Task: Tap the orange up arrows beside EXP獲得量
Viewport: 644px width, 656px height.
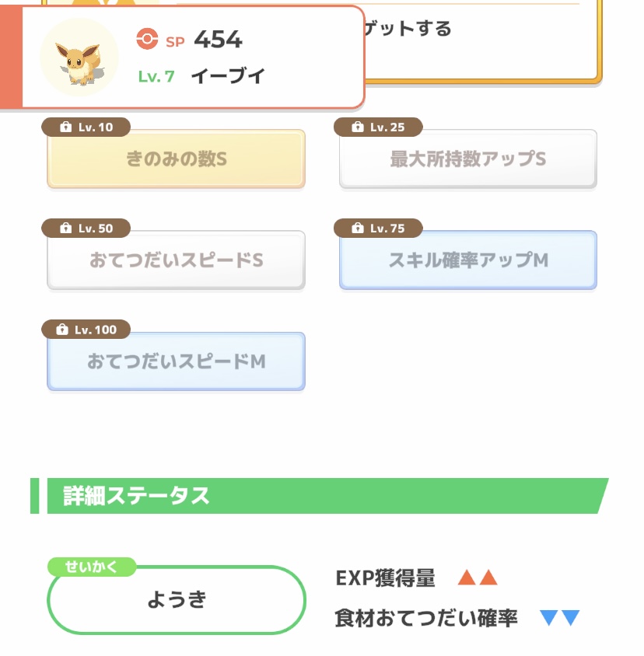Action: click(x=478, y=577)
